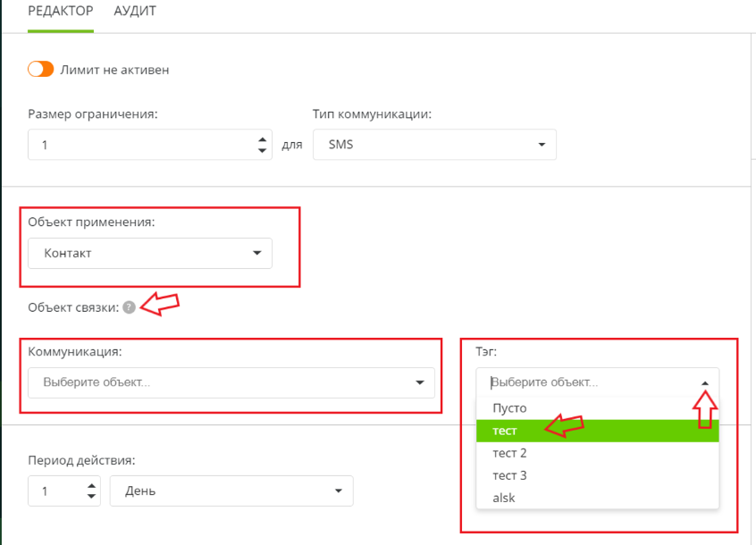Collapse the Тэг dropdown using its arrow
The width and height of the screenshot is (756, 545).
point(704,382)
